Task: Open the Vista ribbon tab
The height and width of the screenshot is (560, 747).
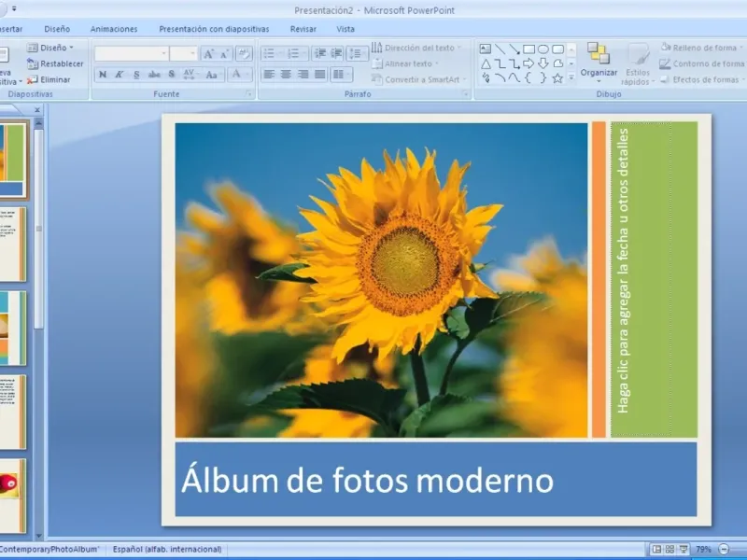Action: (x=345, y=29)
